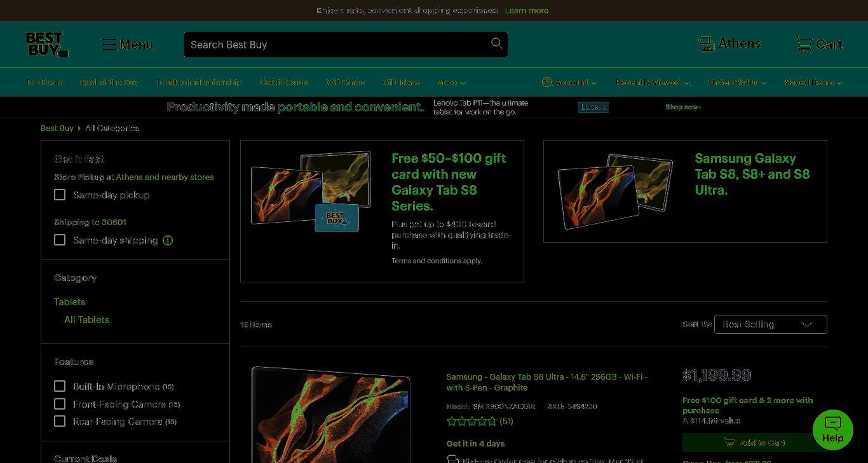Viewport: 868px width, 463px height.
Task: Click Shop now in Lenovo banner
Action: tap(683, 107)
